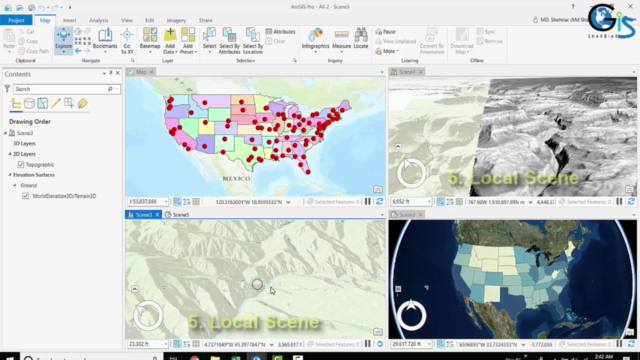The width and height of the screenshot is (640, 360).
Task: Select List By Snapping icon
Action: click(x=69, y=103)
